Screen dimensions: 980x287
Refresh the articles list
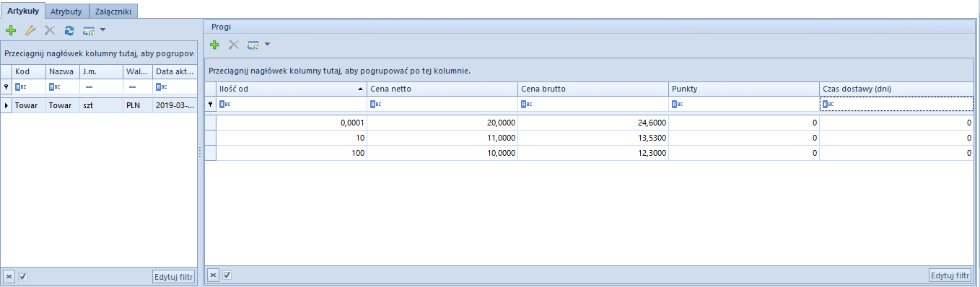69,30
